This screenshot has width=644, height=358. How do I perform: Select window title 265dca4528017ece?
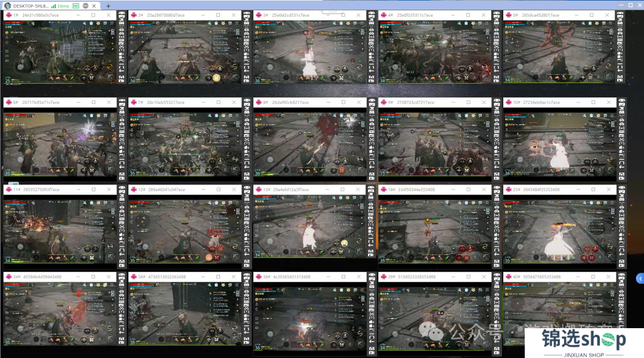pos(540,15)
